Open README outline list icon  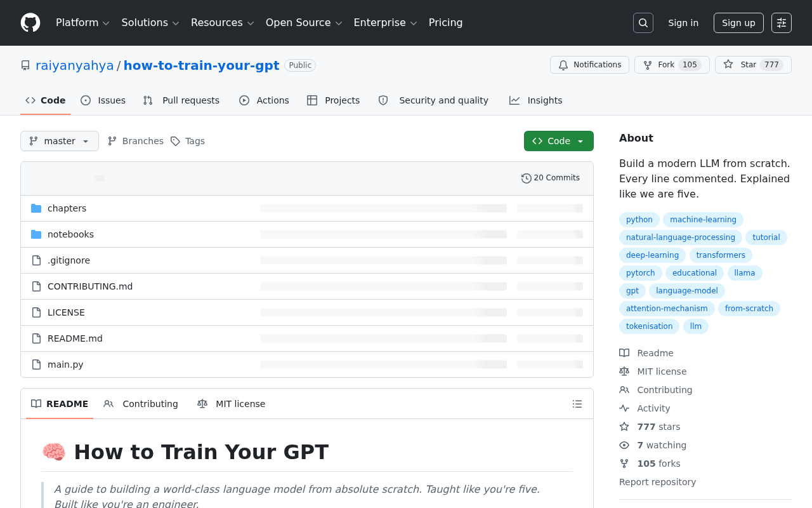[577, 404]
